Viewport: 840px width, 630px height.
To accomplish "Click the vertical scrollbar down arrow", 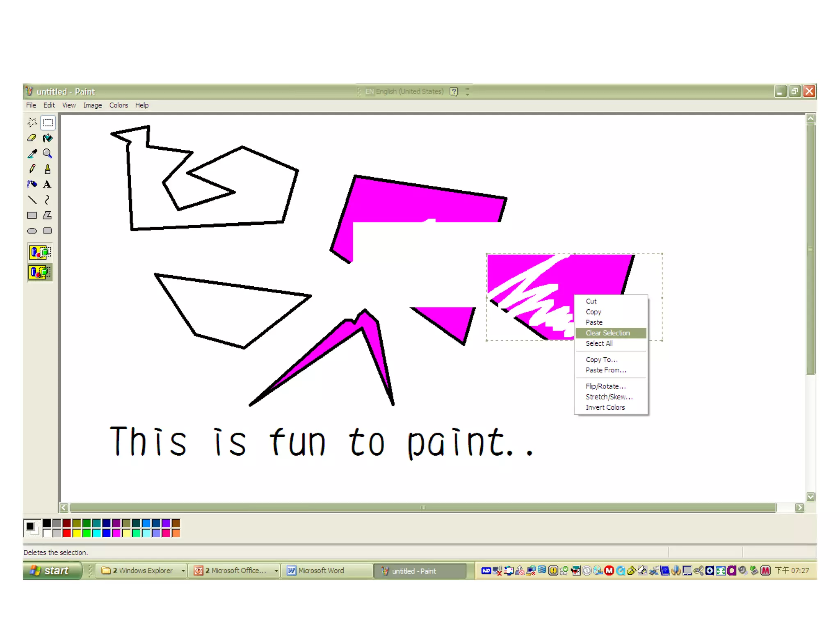I will tap(810, 497).
